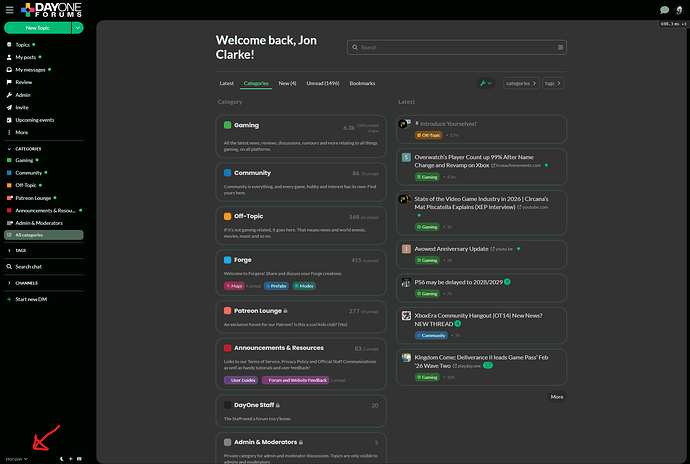Open My messages in sidebar
The height and width of the screenshot is (464, 690).
point(30,70)
